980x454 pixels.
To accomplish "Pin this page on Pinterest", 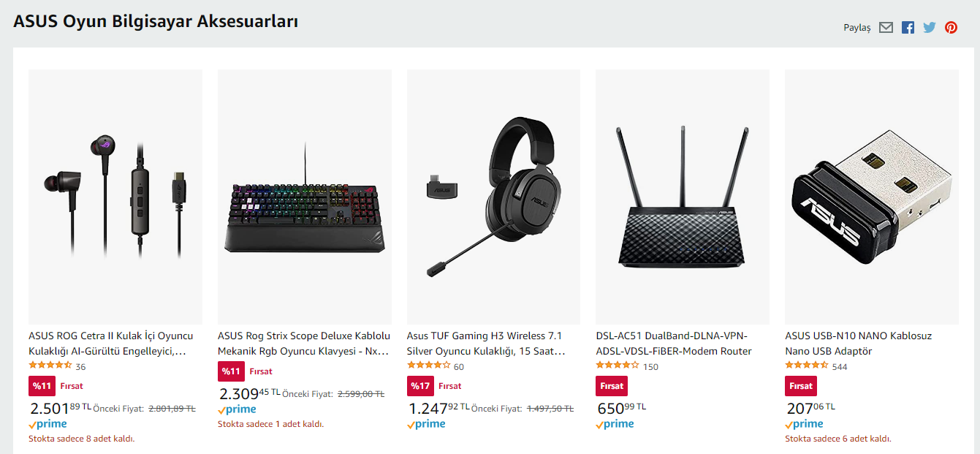I will [951, 28].
